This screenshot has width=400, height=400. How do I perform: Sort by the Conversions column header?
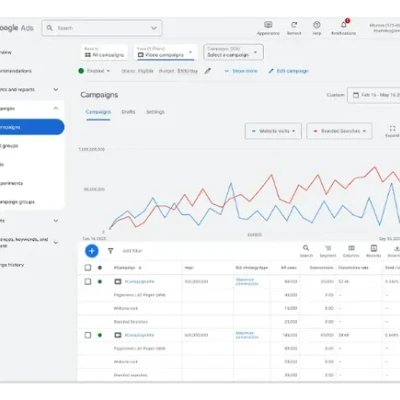[x=321, y=268]
